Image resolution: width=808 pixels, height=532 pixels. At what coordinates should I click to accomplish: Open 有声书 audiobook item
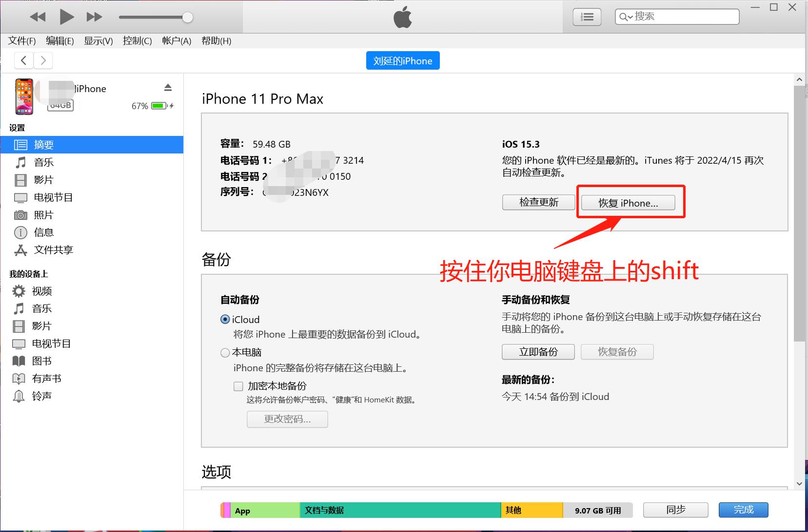coord(92,379)
